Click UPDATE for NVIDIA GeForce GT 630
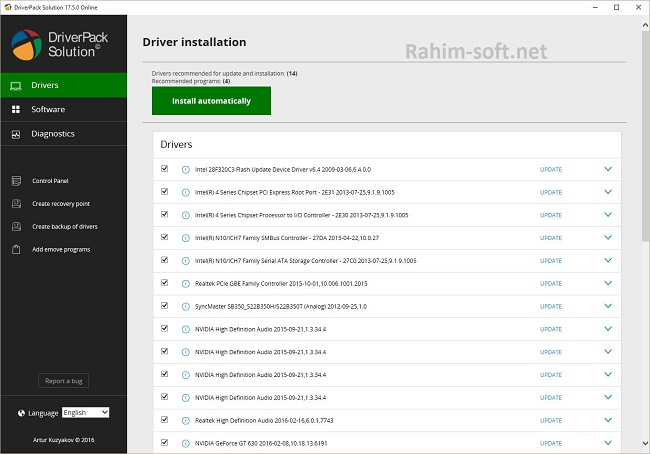Screen dimensions: 650x454 pos(551,443)
